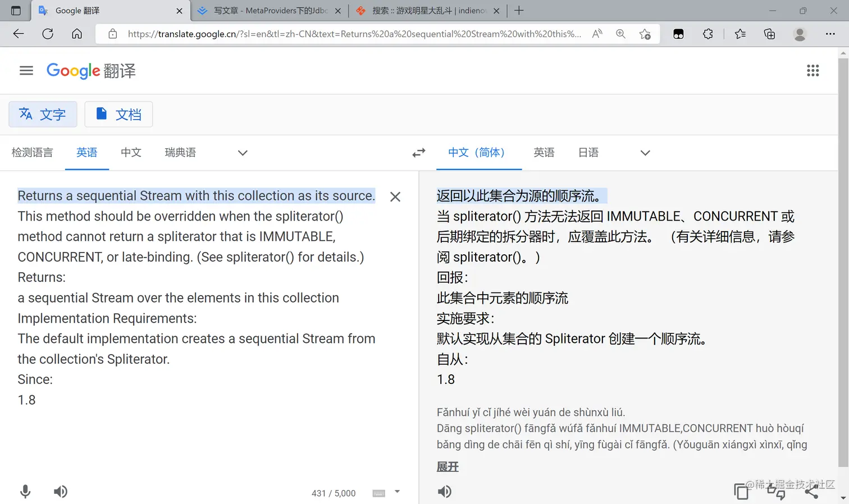The width and height of the screenshot is (849, 504).
Task: View site information lock icon
Action: coord(113,34)
